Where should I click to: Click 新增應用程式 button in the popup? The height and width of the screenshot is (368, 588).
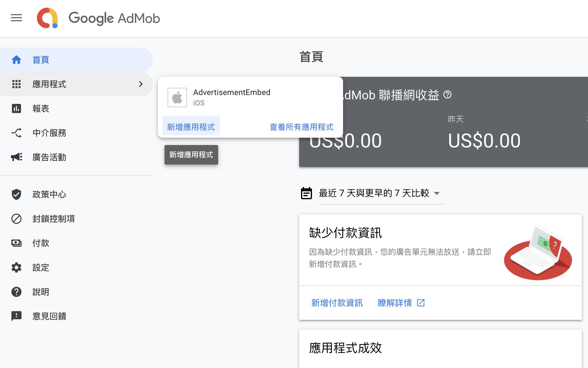pyautogui.click(x=191, y=126)
